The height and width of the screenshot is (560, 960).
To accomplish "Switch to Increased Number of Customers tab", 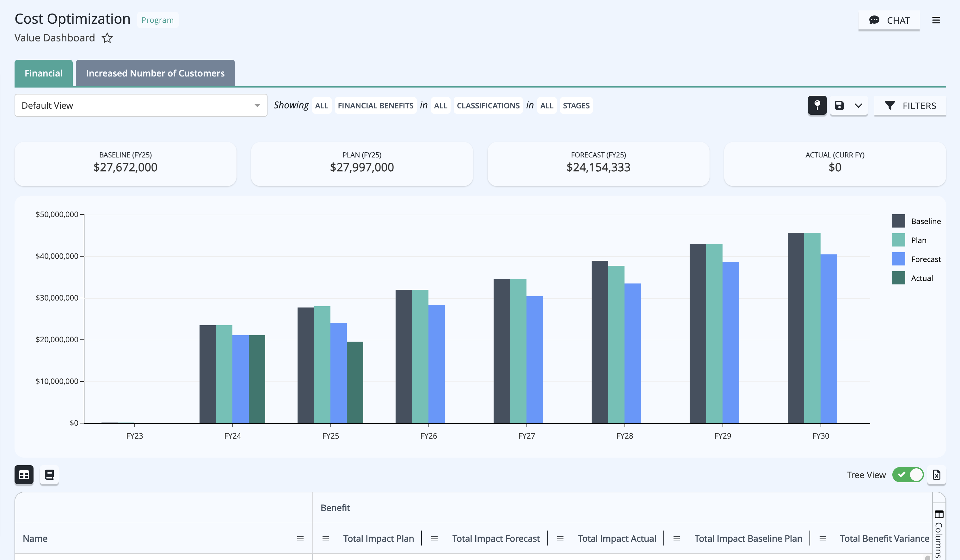I will tap(156, 73).
